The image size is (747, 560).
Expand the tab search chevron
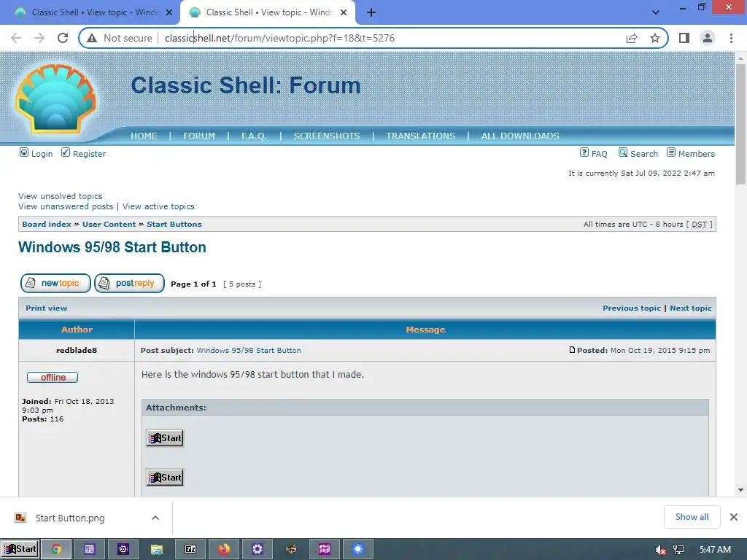656,12
